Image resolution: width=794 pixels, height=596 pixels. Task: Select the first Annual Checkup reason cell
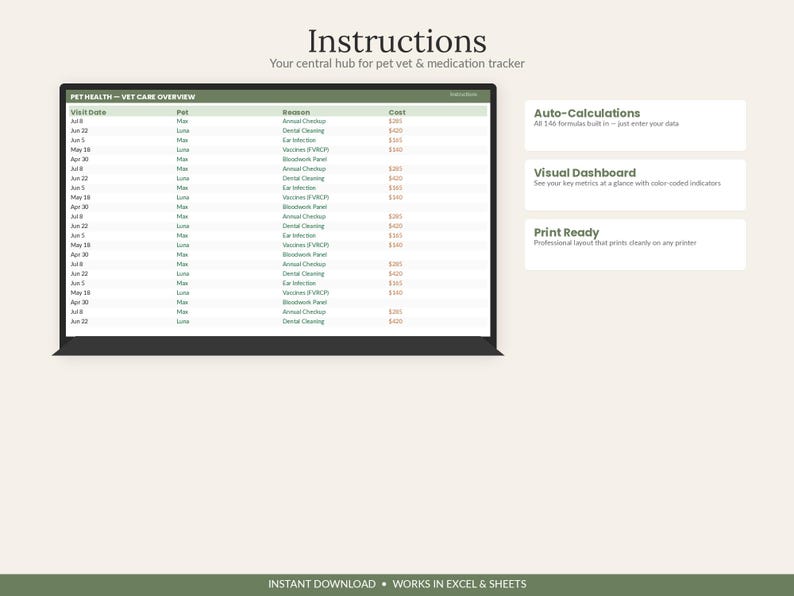(304, 121)
